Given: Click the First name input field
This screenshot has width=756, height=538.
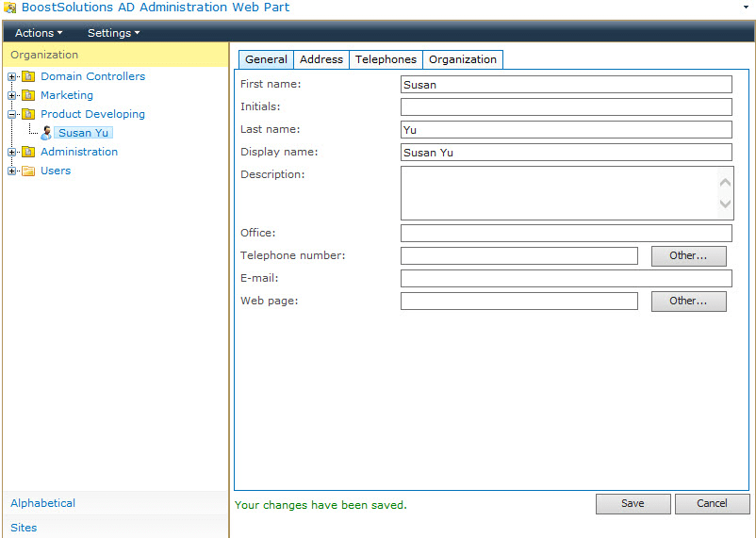Looking at the screenshot, I should pyautogui.click(x=566, y=85).
